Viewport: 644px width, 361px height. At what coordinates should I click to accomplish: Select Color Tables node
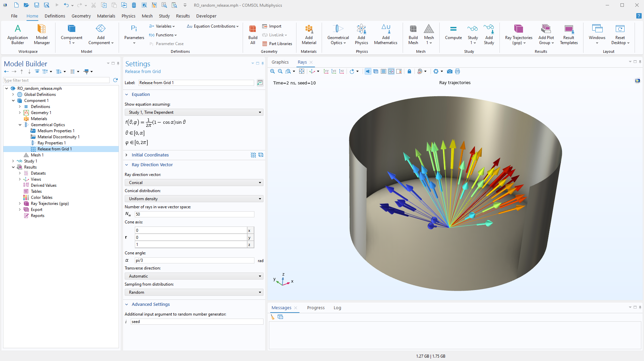point(42,197)
